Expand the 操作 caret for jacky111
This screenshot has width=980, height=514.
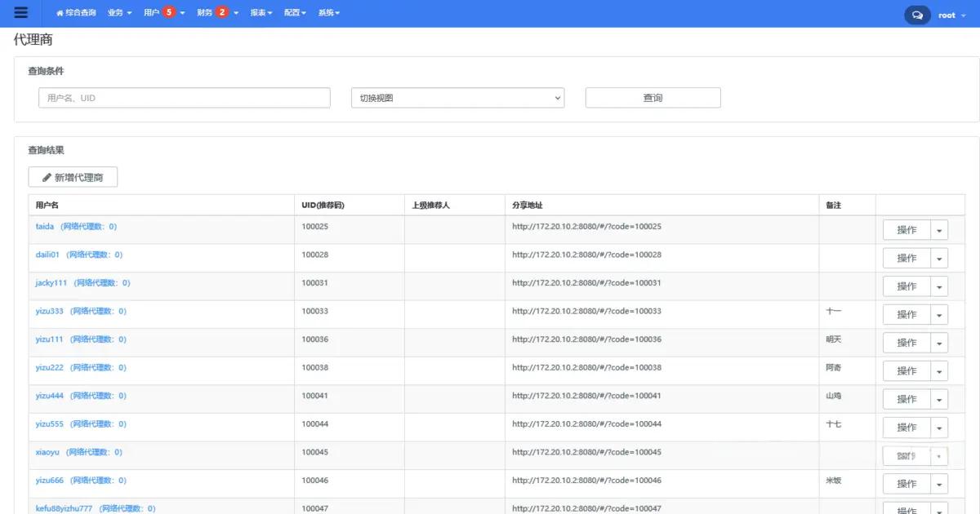(x=939, y=286)
